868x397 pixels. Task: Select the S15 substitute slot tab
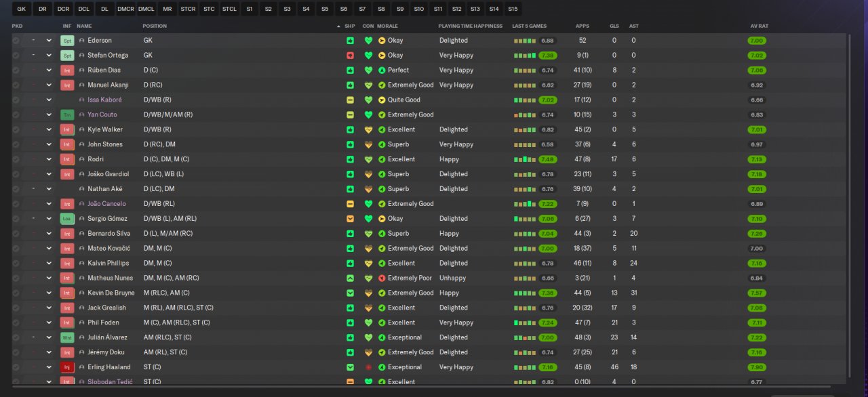click(513, 9)
